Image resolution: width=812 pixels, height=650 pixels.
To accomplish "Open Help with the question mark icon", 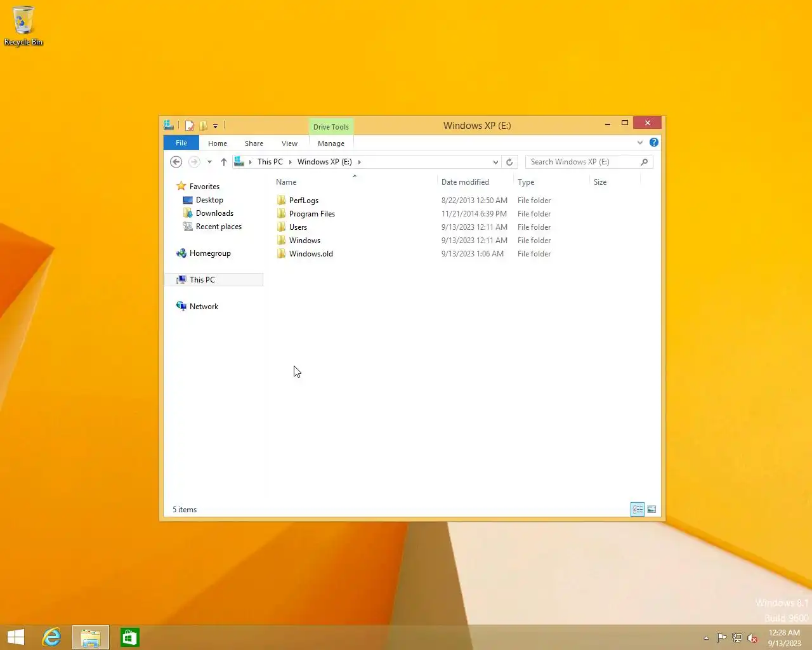I will point(654,142).
